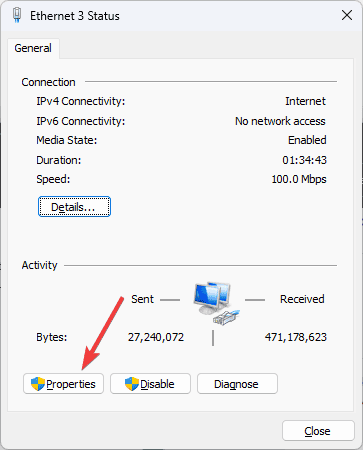The height and width of the screenshot is (450, 363).
Task: Click the IPv4 Connectivity label
Action: (x=81, y=101)
